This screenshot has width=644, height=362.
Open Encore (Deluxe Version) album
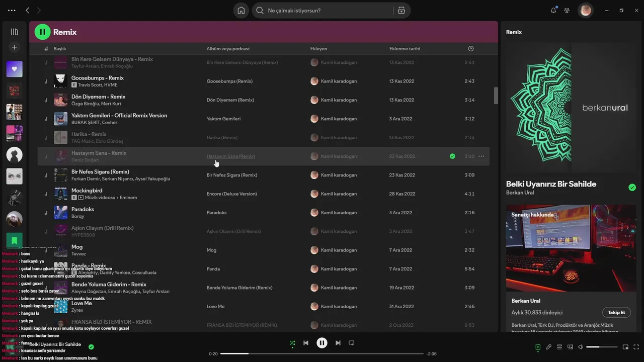pyautogui.click(x=231, y=194)
